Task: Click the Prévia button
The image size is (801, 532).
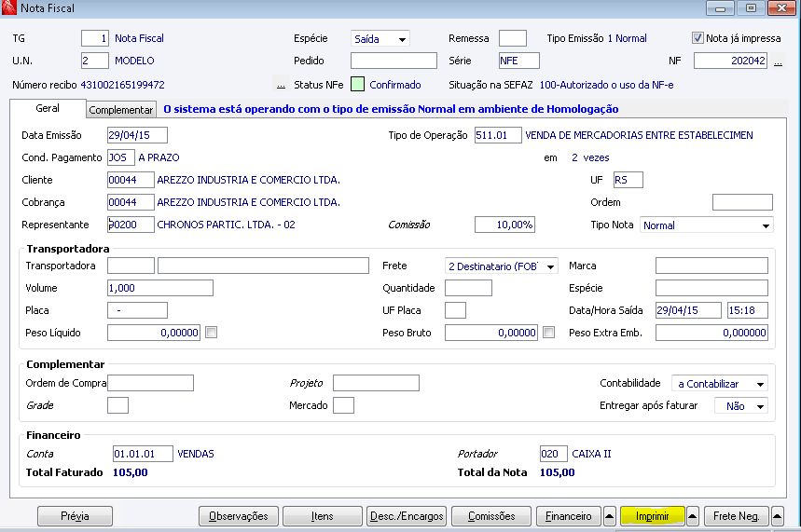Action: click(75, 516)
